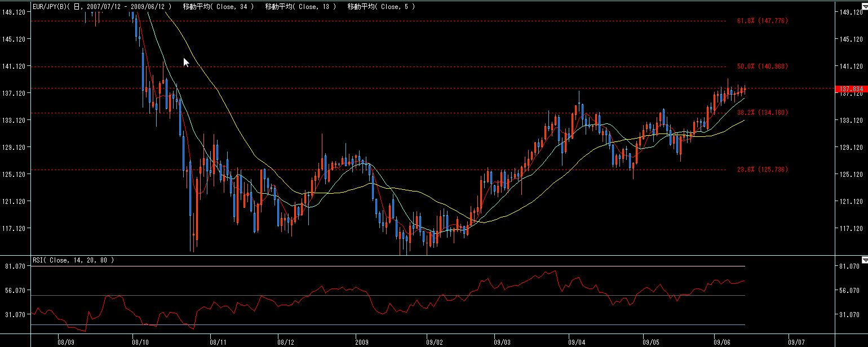The width and height of the screenshot is (868, 347).
Task: Click the moving average Close 34 label
Action: (x=218, y=7)
